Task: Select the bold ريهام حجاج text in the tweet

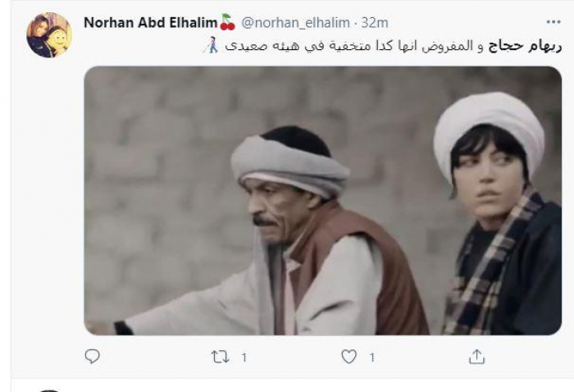Action: [525, 47]
